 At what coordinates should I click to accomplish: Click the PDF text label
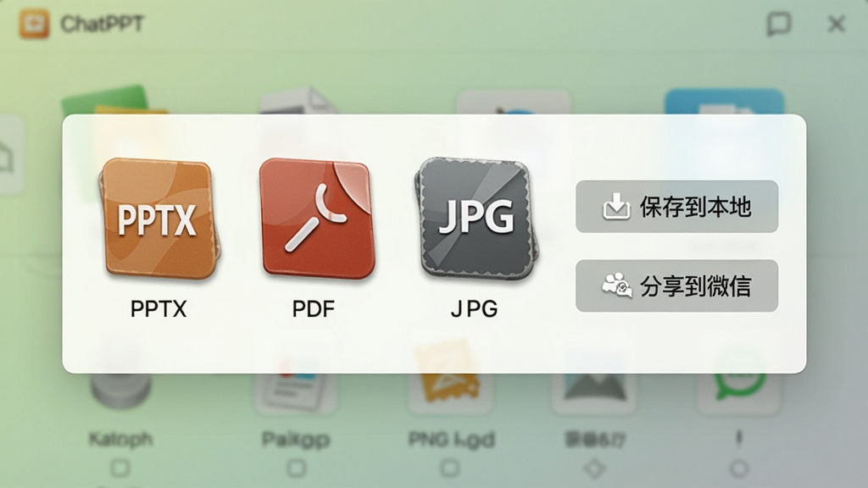(314, 308)
